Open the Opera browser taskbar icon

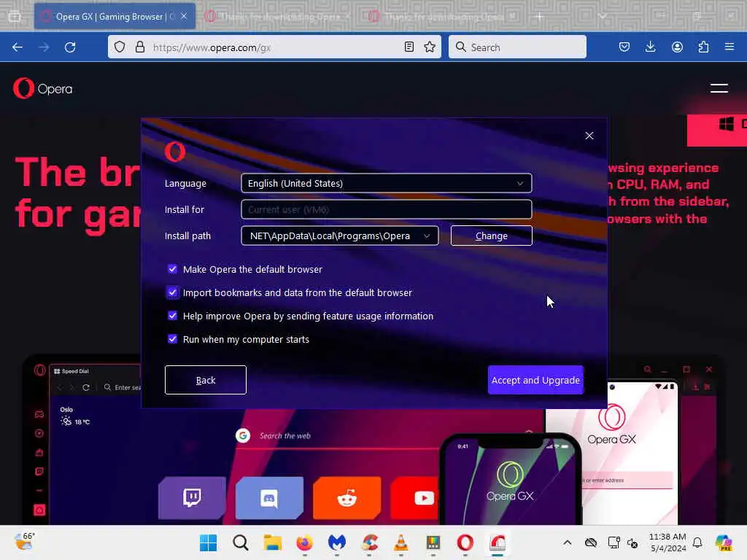[465, 542]
